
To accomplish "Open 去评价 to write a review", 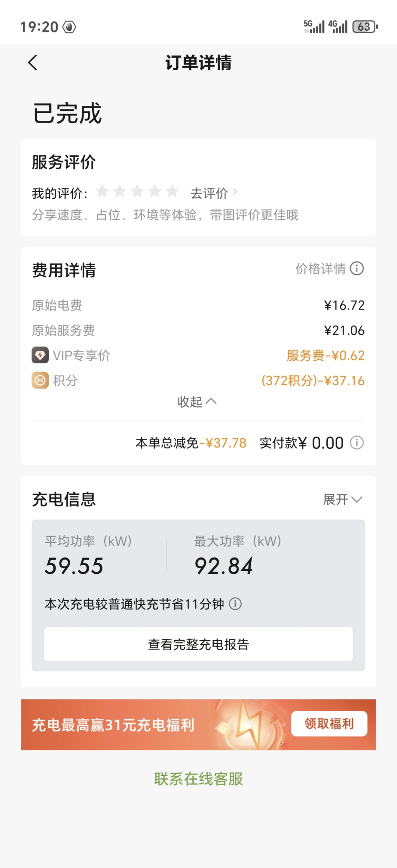I will coord(213,193).
